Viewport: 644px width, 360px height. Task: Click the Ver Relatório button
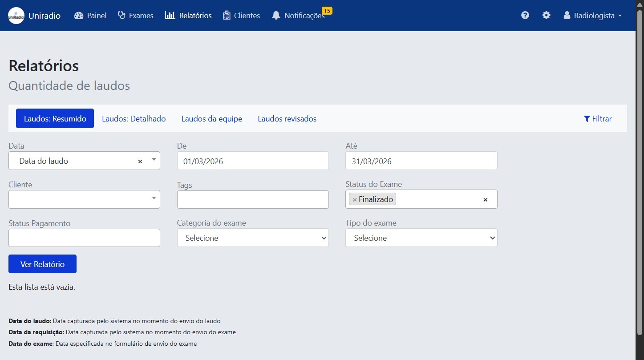(42, 263)
